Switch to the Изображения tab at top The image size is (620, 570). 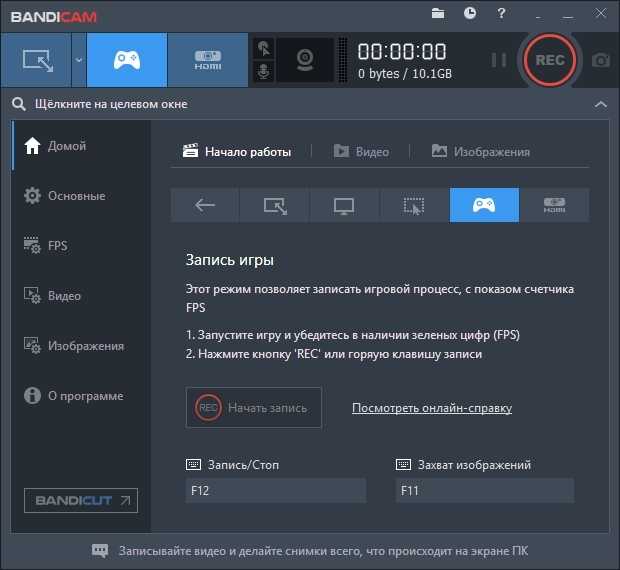[480, 152]
